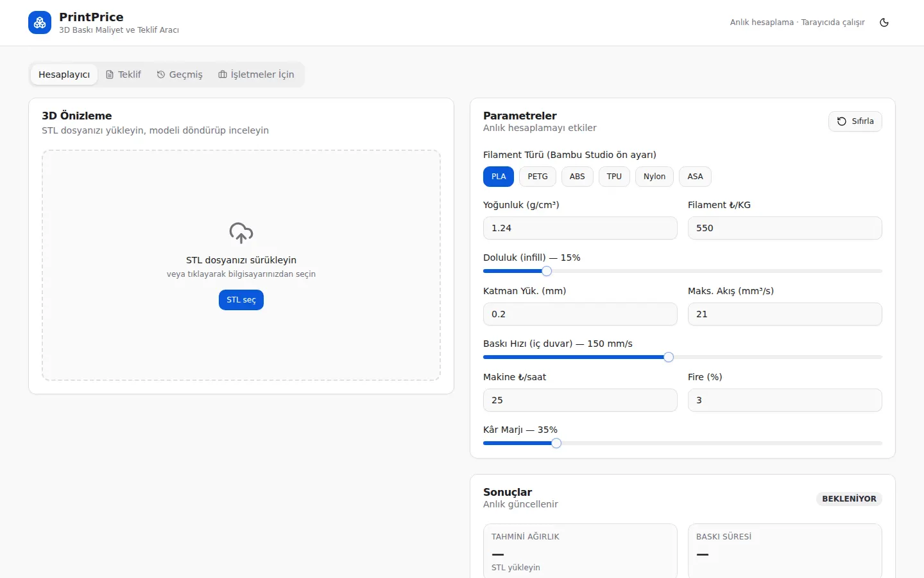Image resolution: width=924 pixels, height=578 pixels.
Task: Click the Filament ₺/KG input field
Action: 785,228
